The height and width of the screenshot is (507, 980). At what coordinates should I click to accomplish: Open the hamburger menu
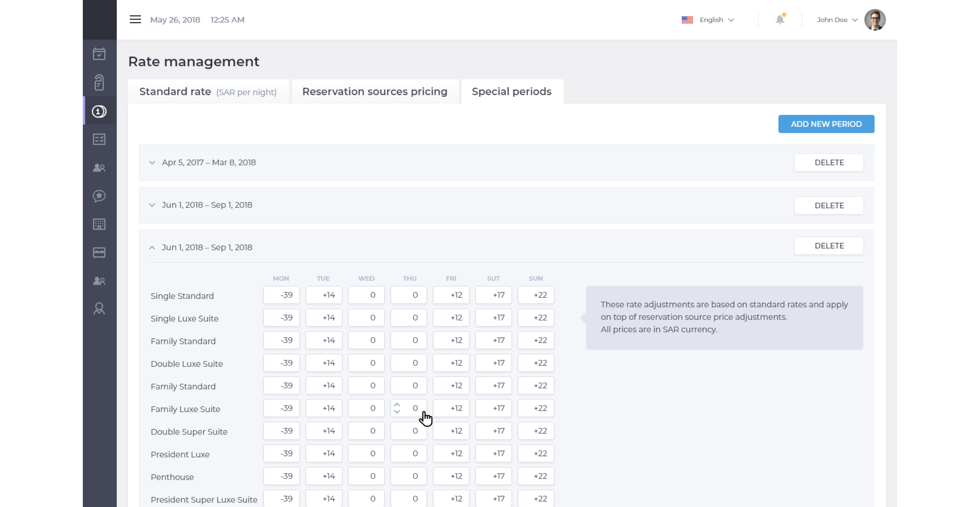(135, 19)
